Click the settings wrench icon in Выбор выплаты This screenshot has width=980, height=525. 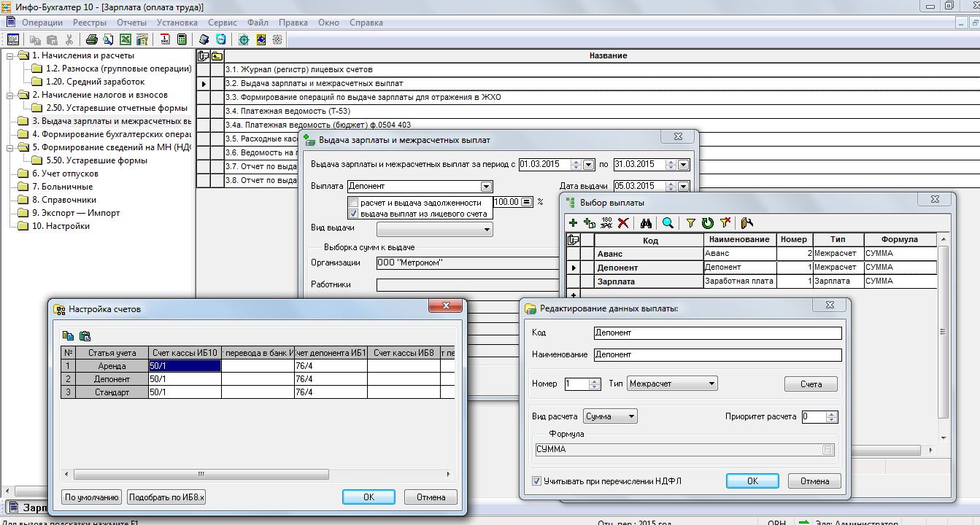pos(746,223)
